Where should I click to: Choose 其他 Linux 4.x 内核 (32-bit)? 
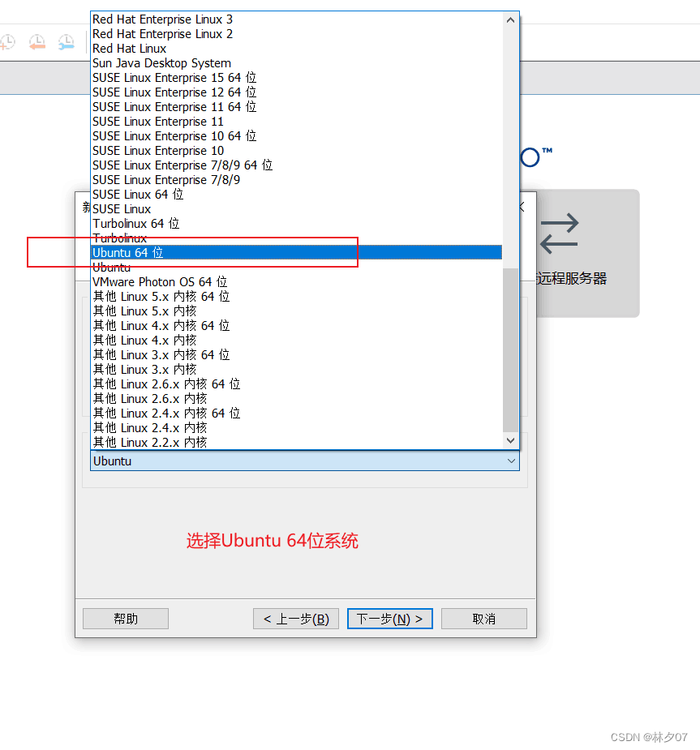(296, 341)
